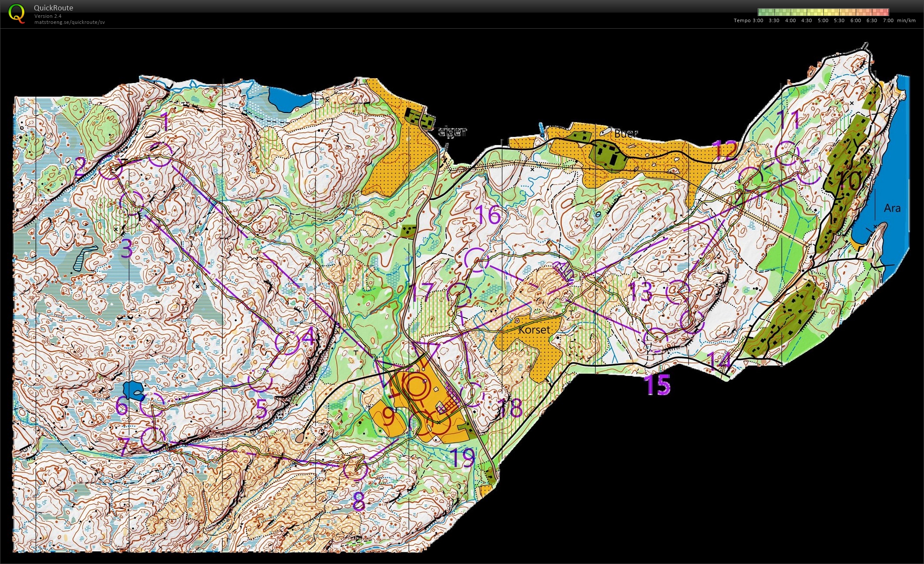Viewport: 924px width, 564px height.
Task: Click control number 1 on the map
Action: (165, 121)
